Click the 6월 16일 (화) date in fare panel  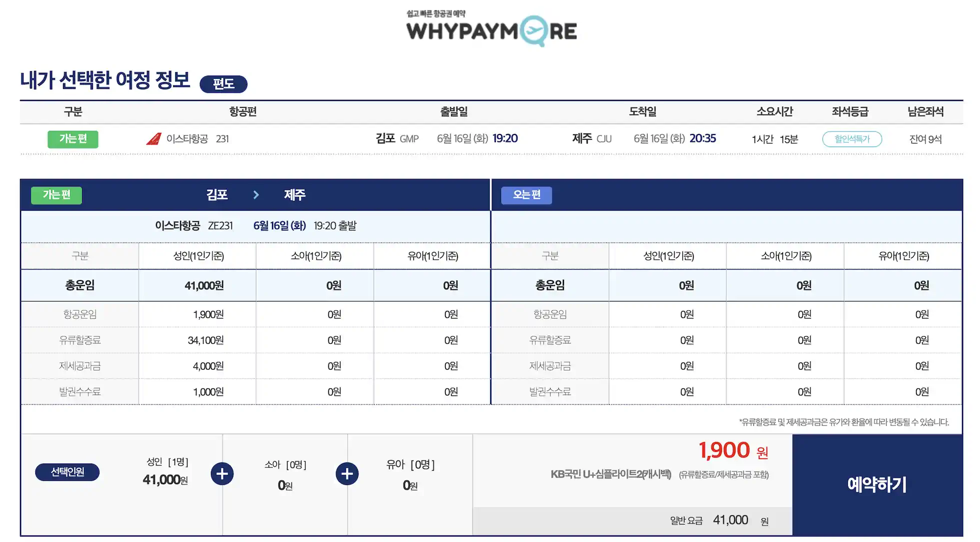[279, 226]
